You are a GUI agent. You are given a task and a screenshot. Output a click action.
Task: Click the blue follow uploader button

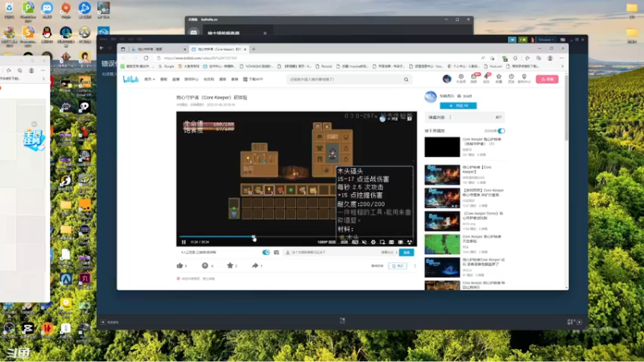[458, 105]
